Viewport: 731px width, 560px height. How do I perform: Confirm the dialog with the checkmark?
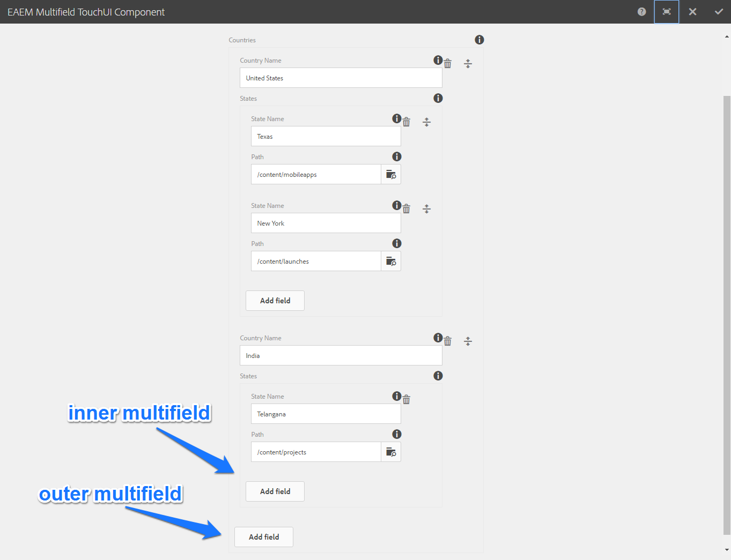tap(719, 11)
